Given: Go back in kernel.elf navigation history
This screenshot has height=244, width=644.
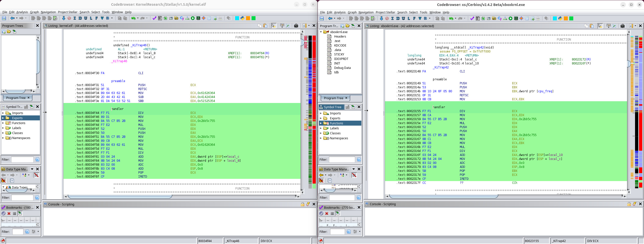Looking at the screenshot, I should pyautogui.click(x=12, y=18).
